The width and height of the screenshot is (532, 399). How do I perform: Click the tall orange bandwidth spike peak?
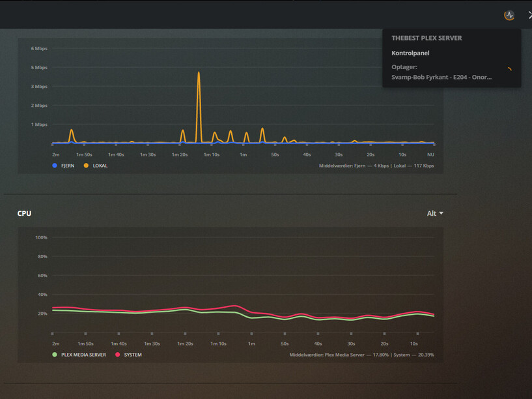[x=199, y=72]
